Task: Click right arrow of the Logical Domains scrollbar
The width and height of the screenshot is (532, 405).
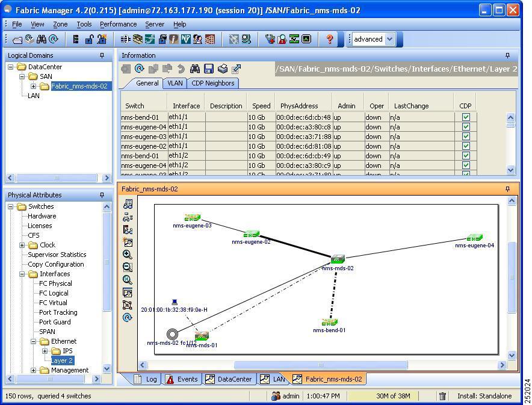Action: tap(107, 178)
